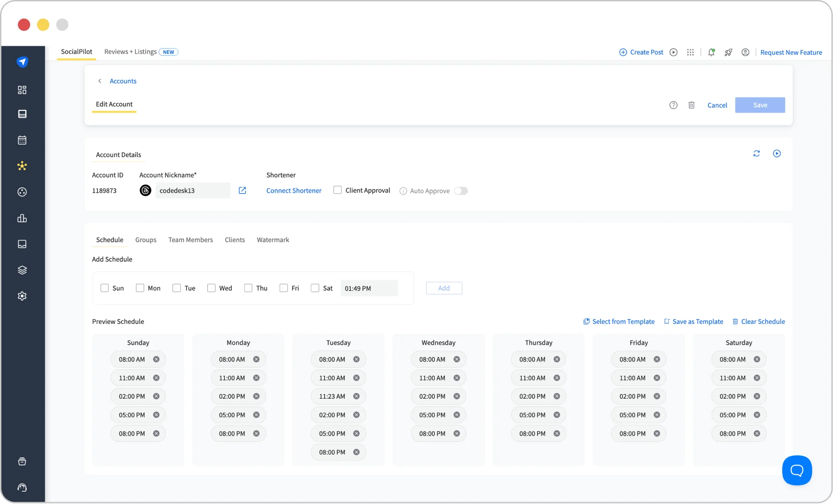Open the notification bell in the top bar
This screenshot has width=833, height=504.
[711, 52]
